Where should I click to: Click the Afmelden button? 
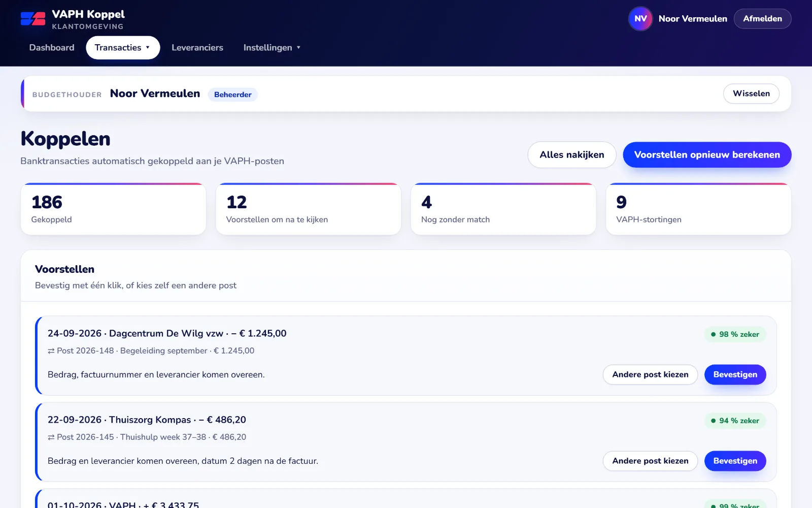[x=762, y=19]
